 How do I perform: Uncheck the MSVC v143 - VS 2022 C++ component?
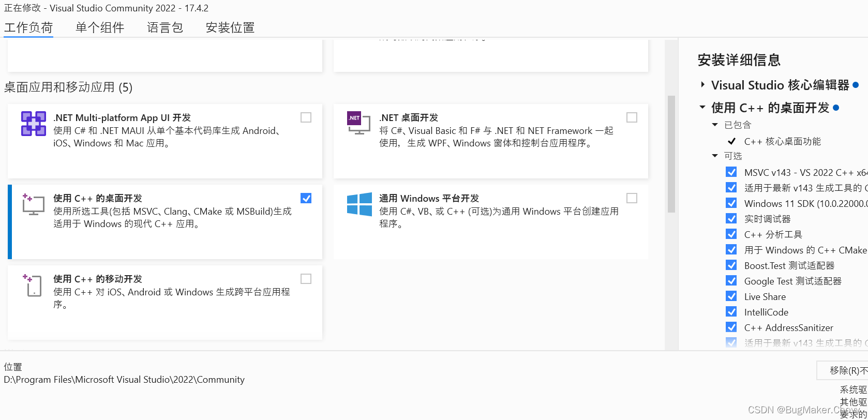[x=731, y=172]
